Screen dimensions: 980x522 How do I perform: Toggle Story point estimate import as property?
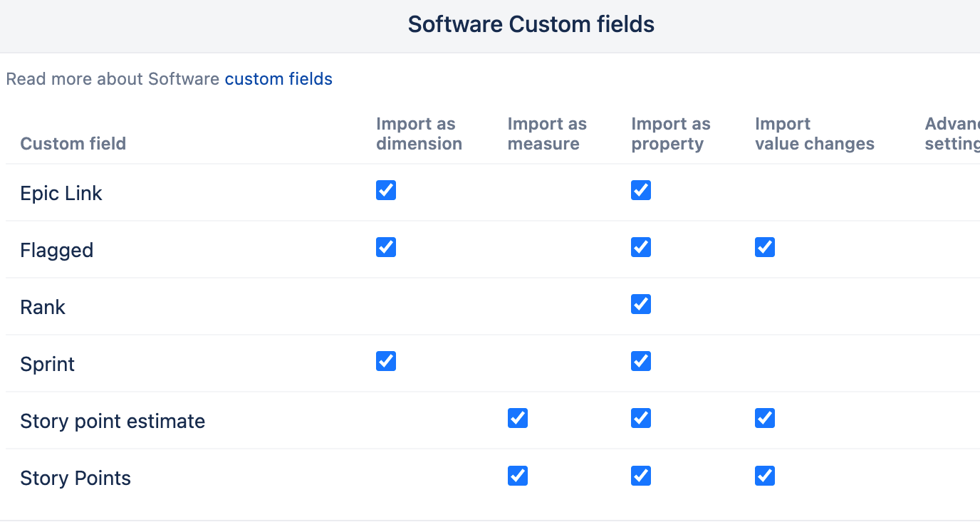click(x=641, y=418)
